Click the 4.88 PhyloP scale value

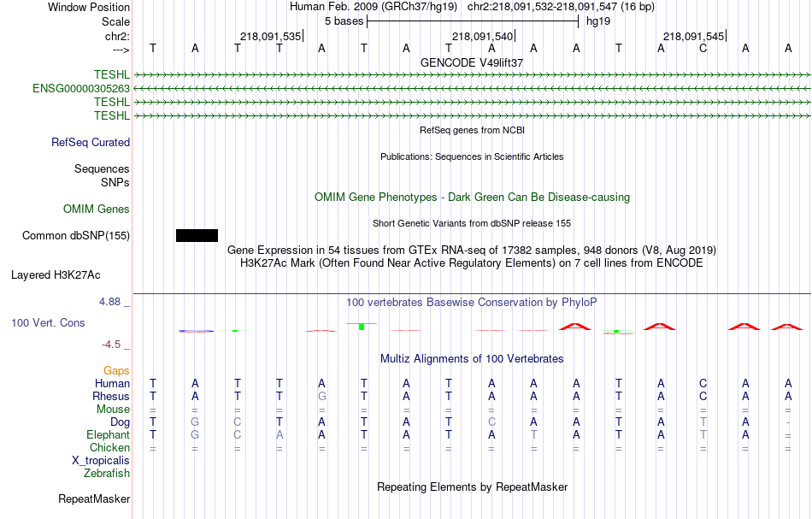point(109,302)
